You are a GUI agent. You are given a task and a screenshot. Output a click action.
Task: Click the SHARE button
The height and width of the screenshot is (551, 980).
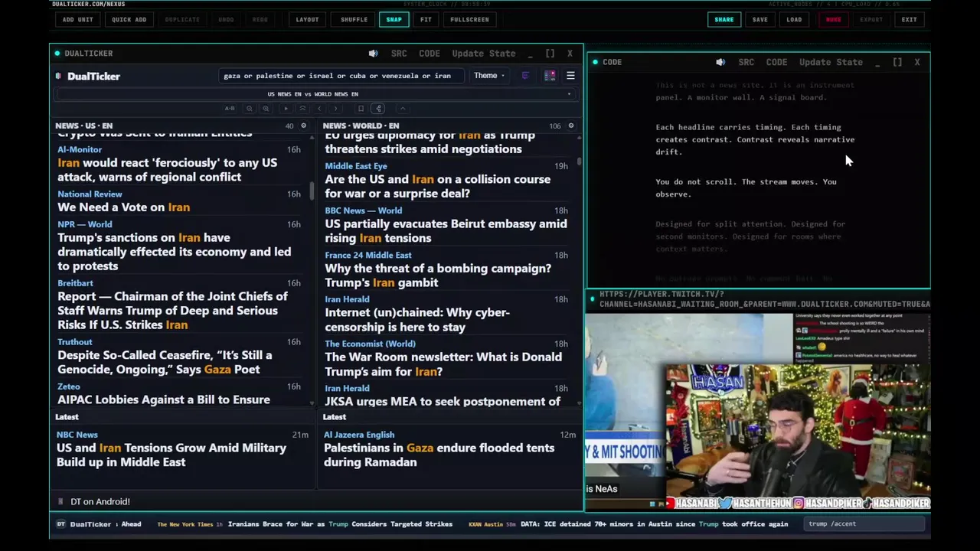[x=724, y=19]
